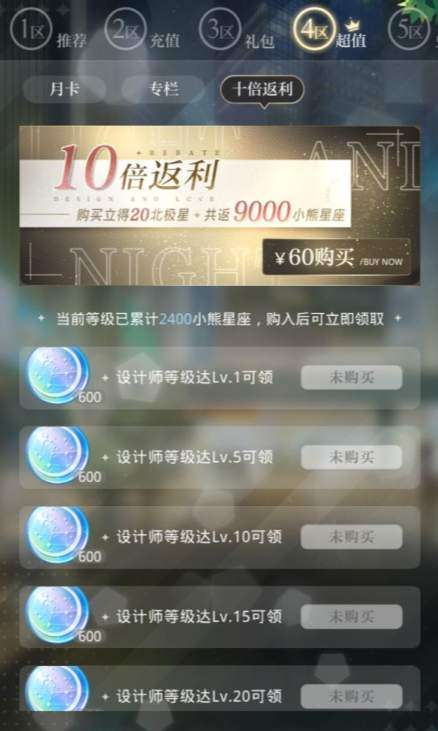Click 未购买 button for Lv.10 reward
438x731 pixels.
[351, 537]
